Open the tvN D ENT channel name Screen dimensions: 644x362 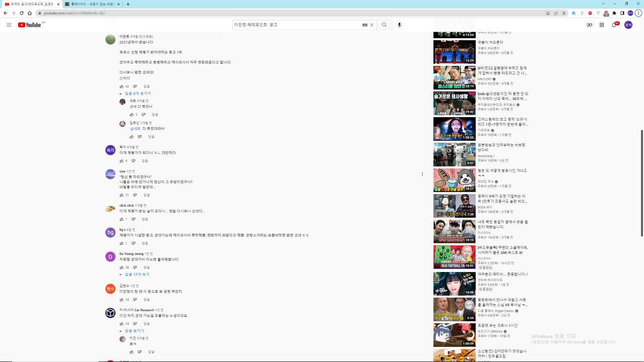(485, 79)
